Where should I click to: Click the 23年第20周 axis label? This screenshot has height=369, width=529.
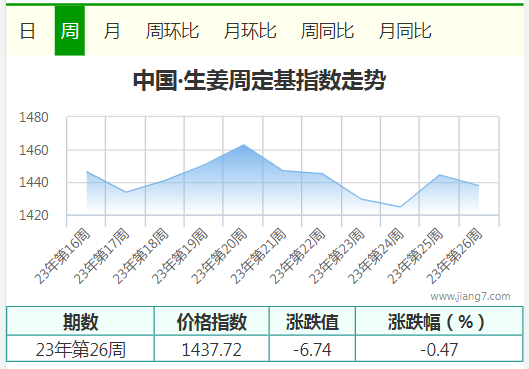(x=219, y=256)
